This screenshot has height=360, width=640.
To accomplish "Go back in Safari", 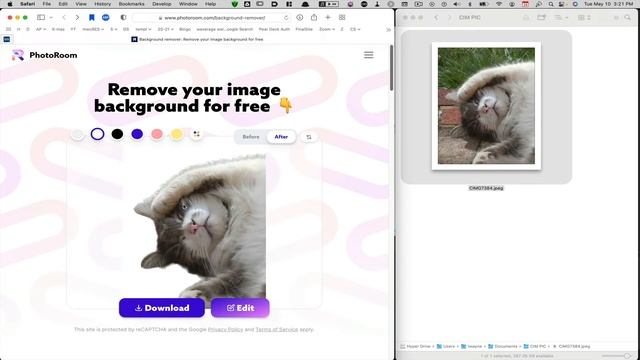I will pos(64,18).
